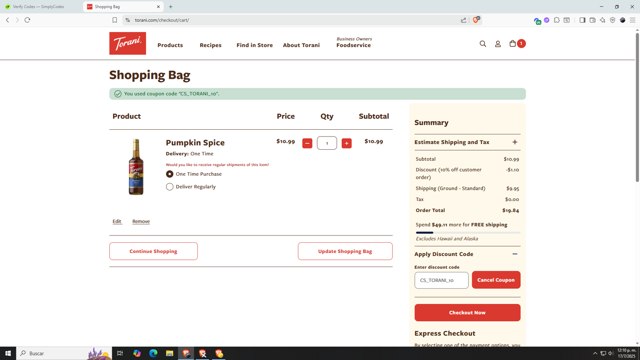Image resolution: width=640 pixels, height=360 pixels.
Task: Click the Update Shopping Bag button
Action: (345, 251)
